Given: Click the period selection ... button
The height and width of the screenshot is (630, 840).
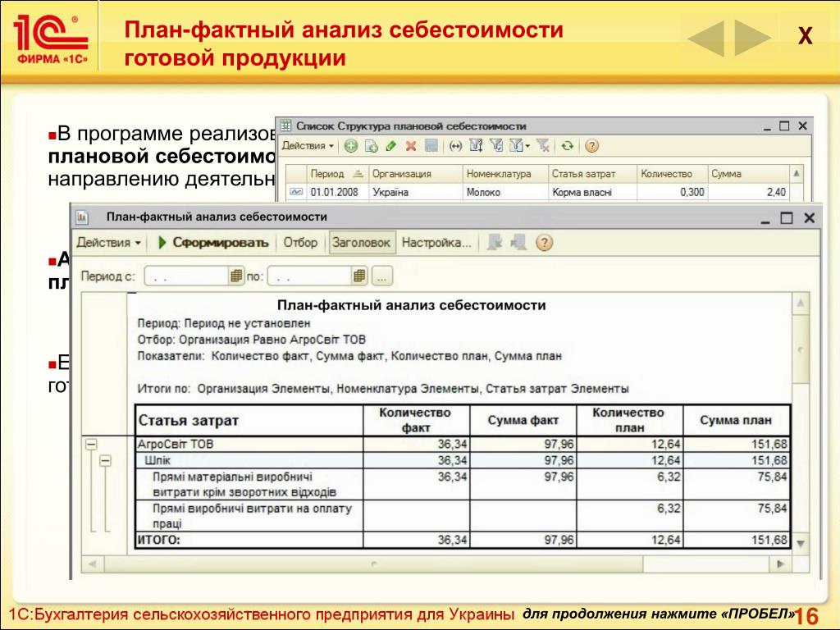Looking at the screenshot, I should 382,276.
